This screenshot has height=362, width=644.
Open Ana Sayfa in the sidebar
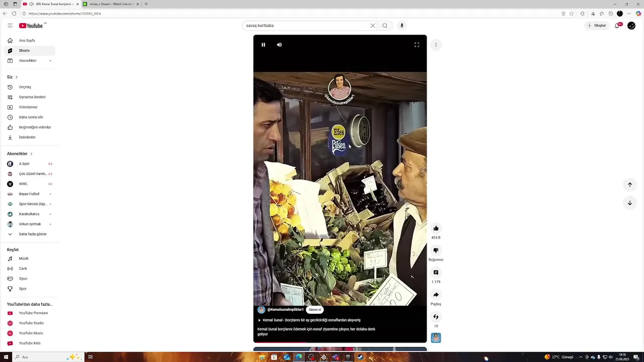(x=30, y=40)
